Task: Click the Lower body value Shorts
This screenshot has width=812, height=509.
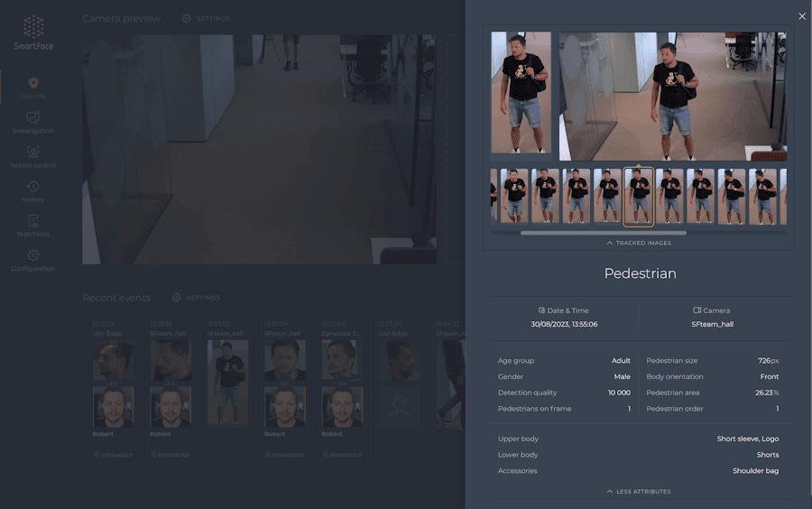Action: [x=768, y=455]
